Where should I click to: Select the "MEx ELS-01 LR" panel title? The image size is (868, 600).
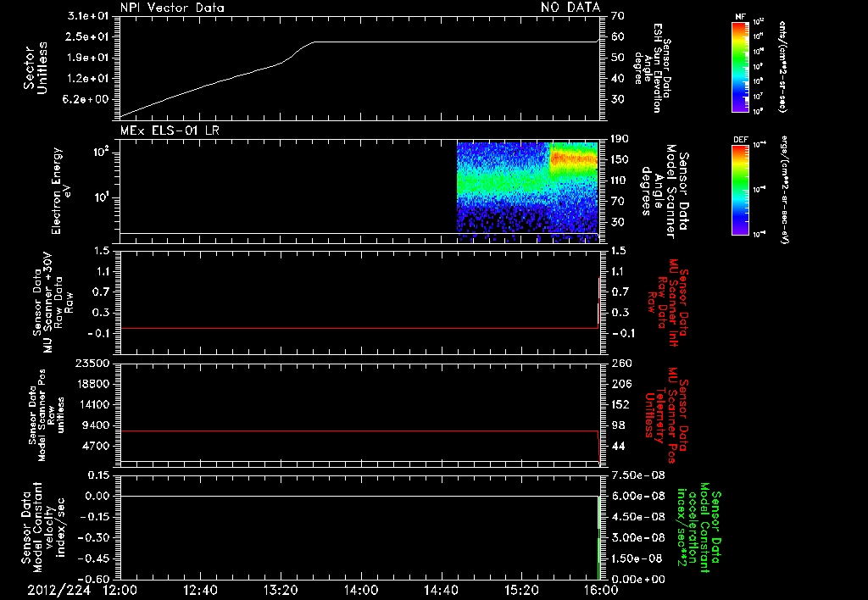(x=170, y=131)
